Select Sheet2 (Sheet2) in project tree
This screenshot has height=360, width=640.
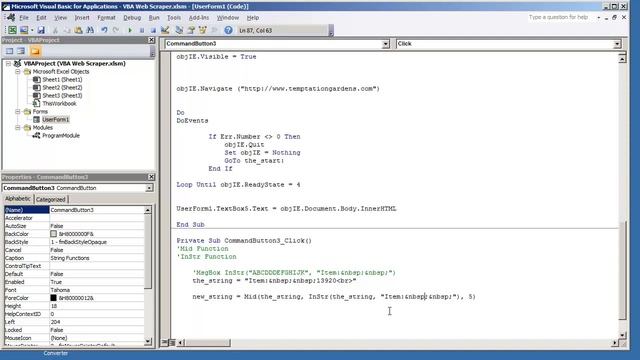point(62,87)
